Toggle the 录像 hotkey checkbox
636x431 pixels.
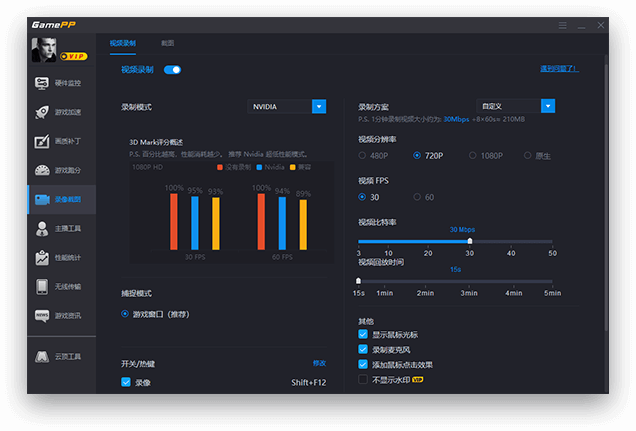126,382
